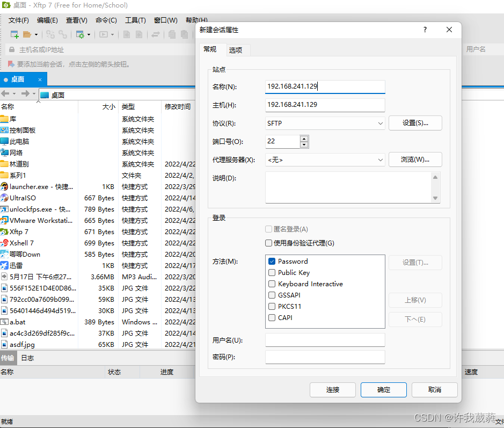Close the 桌面 tab with its x

[40, 80]
